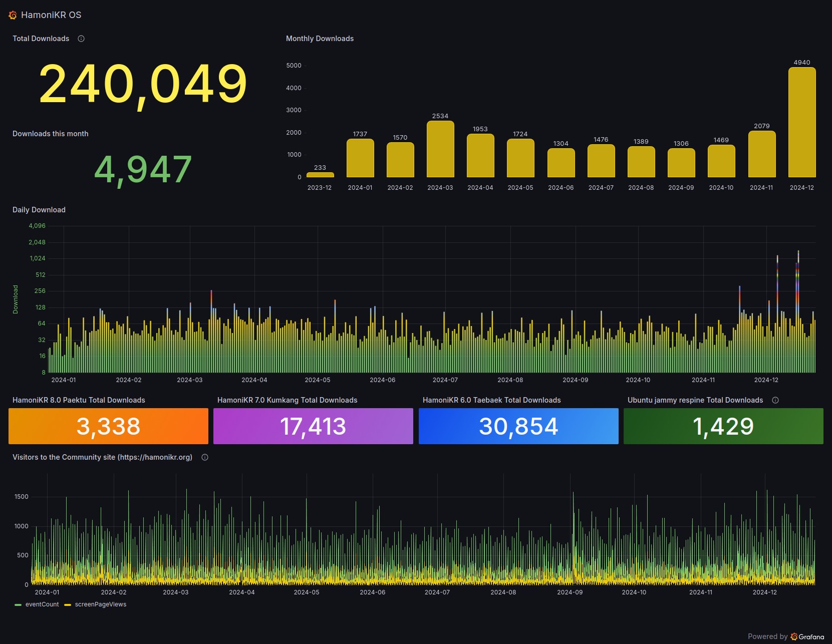Click the Powered by Grafana link

point(785,636)
